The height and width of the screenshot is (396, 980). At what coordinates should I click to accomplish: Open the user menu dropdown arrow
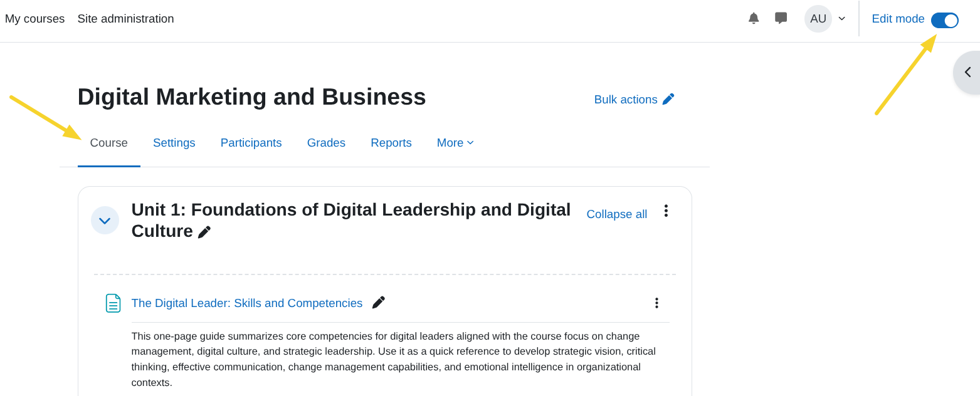(x=841, y=19)
